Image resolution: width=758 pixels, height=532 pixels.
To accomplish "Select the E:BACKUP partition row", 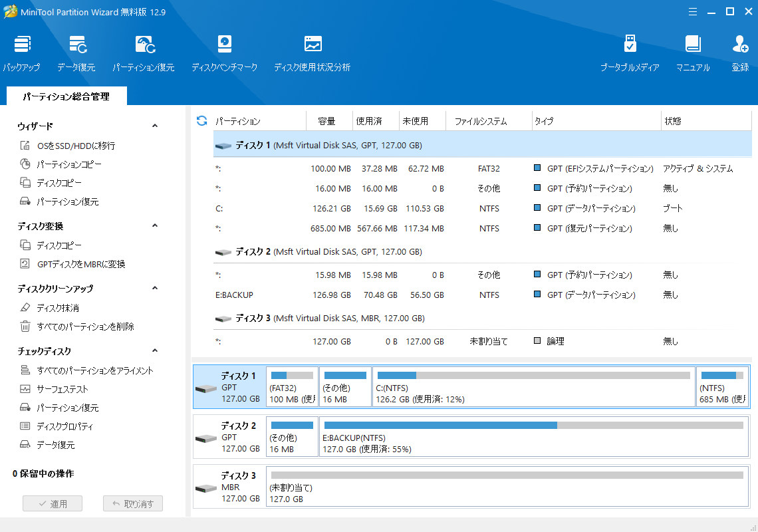I will (483, 295).
